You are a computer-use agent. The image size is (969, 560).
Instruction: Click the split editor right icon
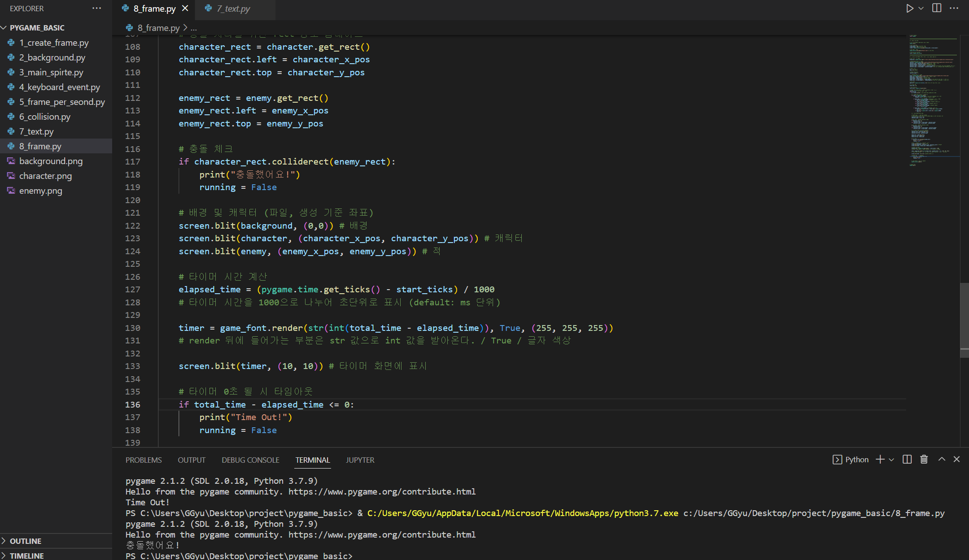pyautogui.click(x=937, y=9)
